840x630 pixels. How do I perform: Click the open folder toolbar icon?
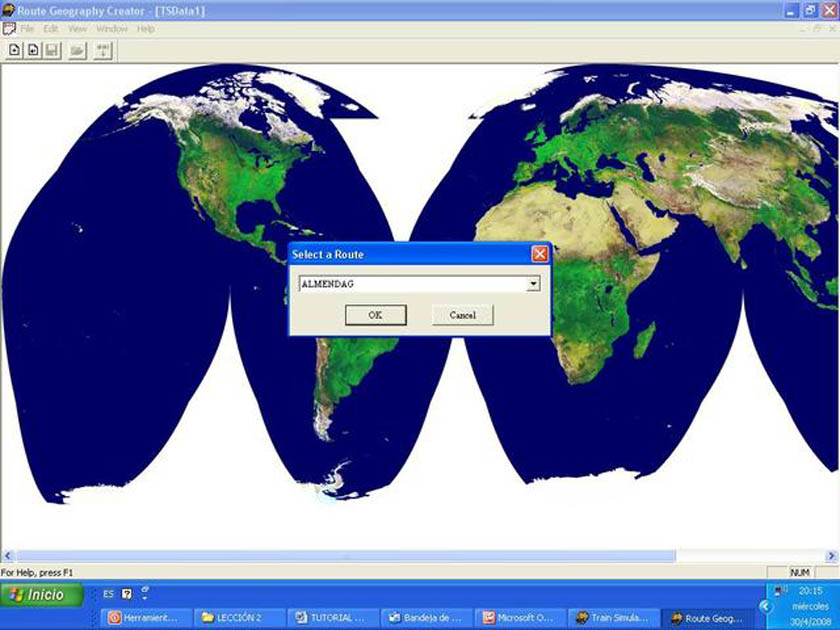tap(77, 50)
